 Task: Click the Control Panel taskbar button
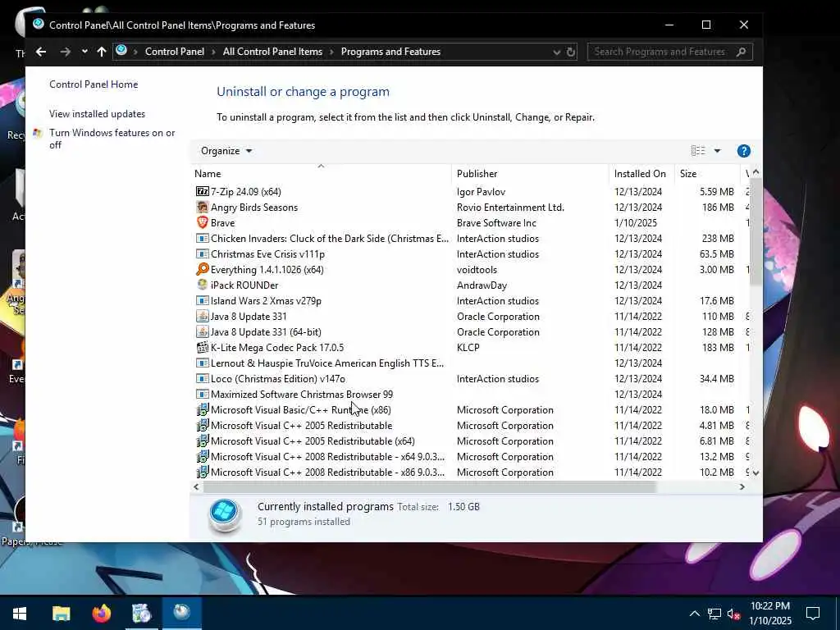[x=181, y=613]
